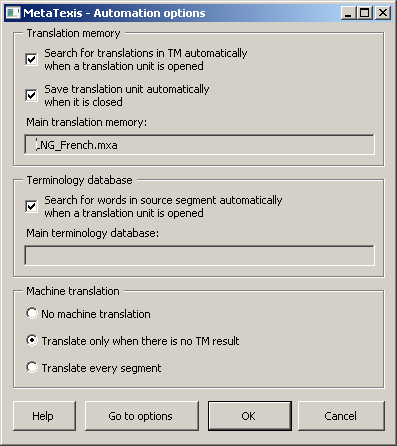Screen dimensions: 397x446
Task: Click the Main translation memory field
Action: 199,145
